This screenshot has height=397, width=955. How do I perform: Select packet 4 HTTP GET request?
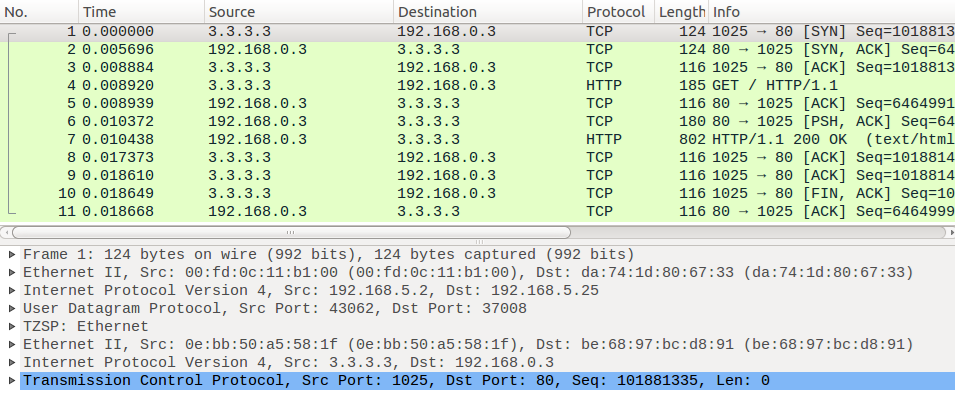tap(478, 86)
